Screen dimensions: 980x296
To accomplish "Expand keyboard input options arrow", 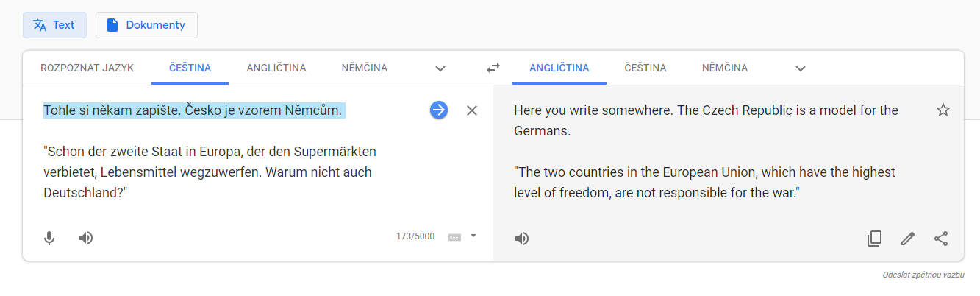I will click(473, 236).
